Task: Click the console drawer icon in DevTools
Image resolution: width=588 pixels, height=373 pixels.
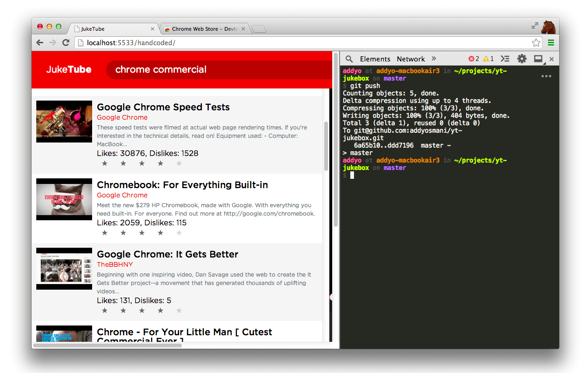Action: point(505,59)
